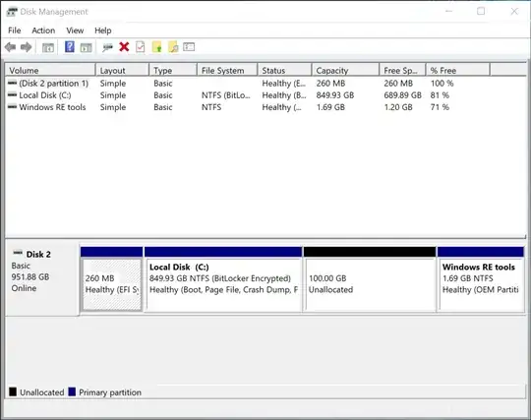Click the 849.93 GB capacity cell
531x420 pixels.
coord(335,95)
